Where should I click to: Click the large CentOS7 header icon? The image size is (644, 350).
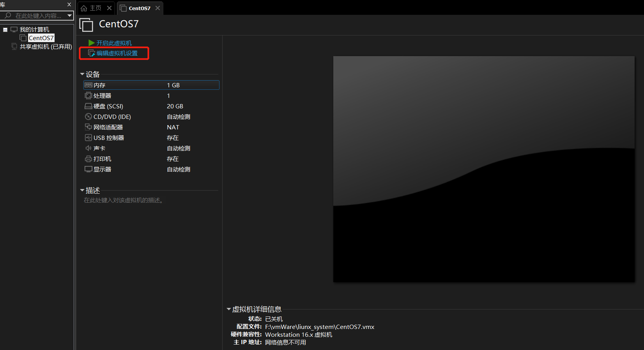[x=86, y=25]
